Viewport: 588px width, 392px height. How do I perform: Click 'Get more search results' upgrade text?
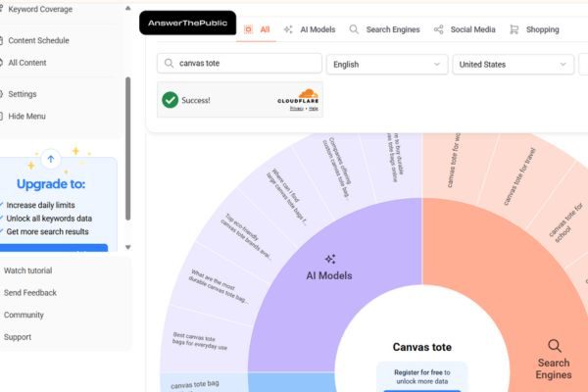point(48,232)
